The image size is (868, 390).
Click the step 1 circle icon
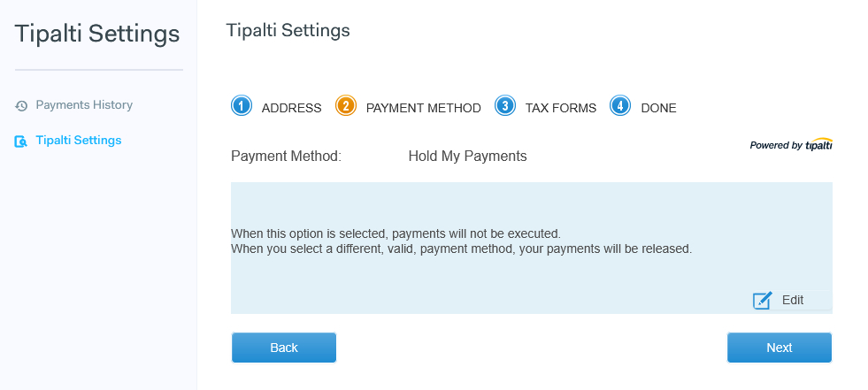(x=242, y=106)
